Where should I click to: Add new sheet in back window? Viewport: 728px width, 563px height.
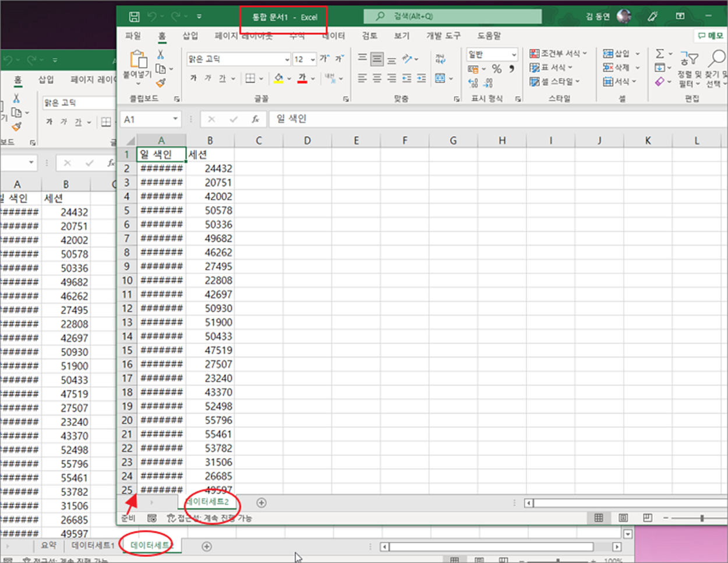[206, 546]
